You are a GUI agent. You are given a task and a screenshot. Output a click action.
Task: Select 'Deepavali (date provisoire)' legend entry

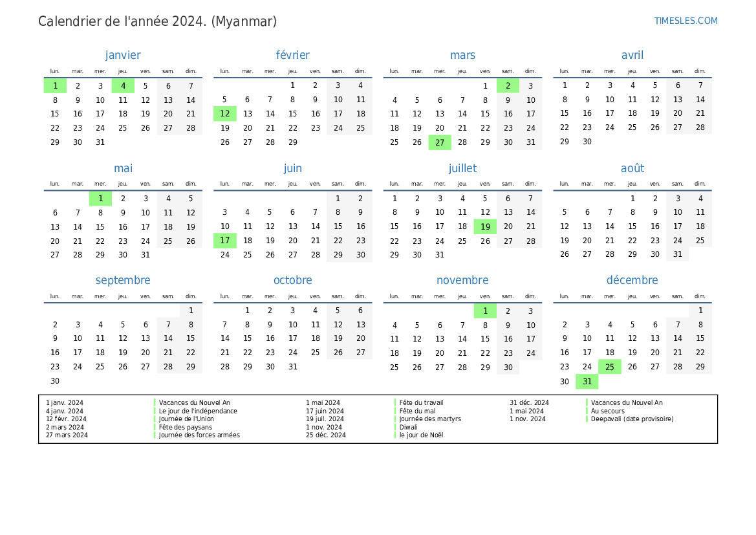tap(632, 419)
